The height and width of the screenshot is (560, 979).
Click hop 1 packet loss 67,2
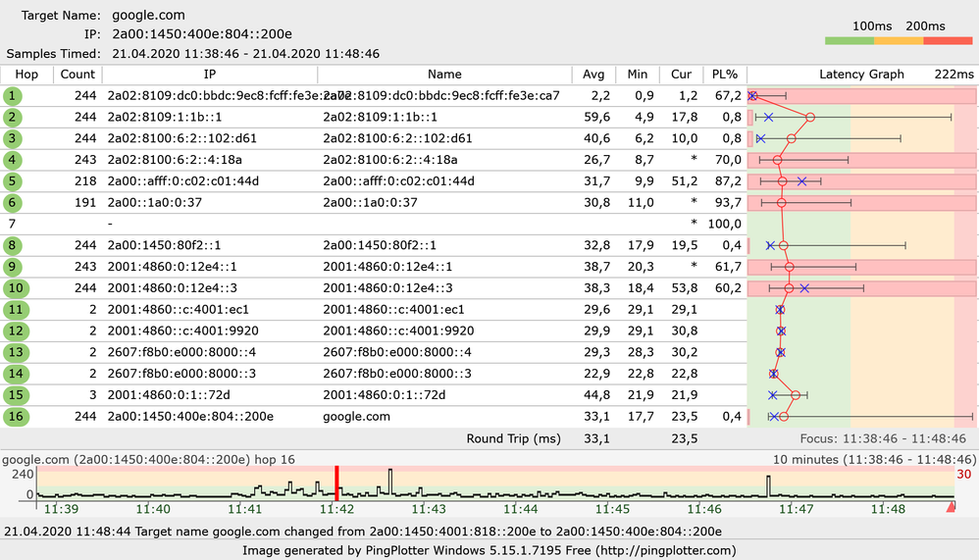click(728, 96)
